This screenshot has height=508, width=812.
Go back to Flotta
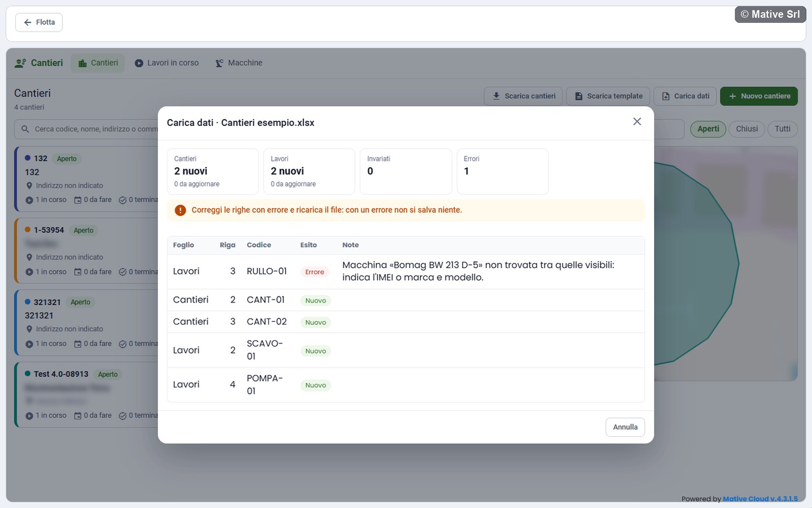[x=39, y=22]
